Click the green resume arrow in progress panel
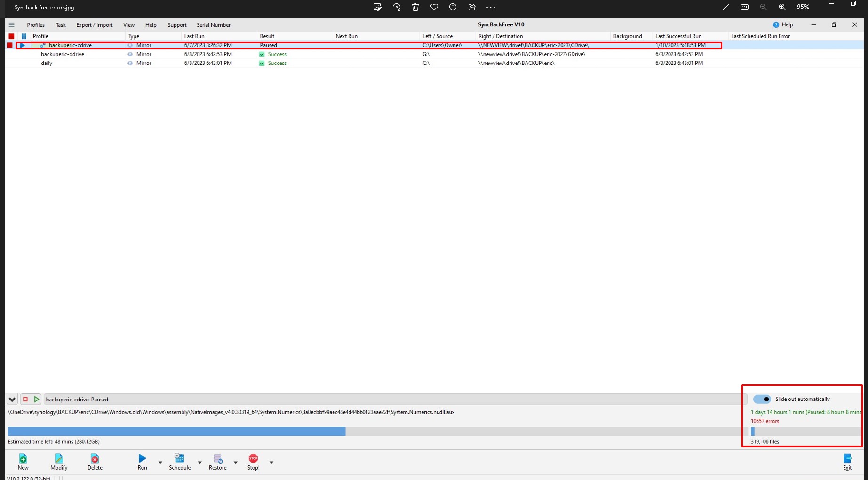This screenshot has height=480, width=868. (x=37, y=400)
